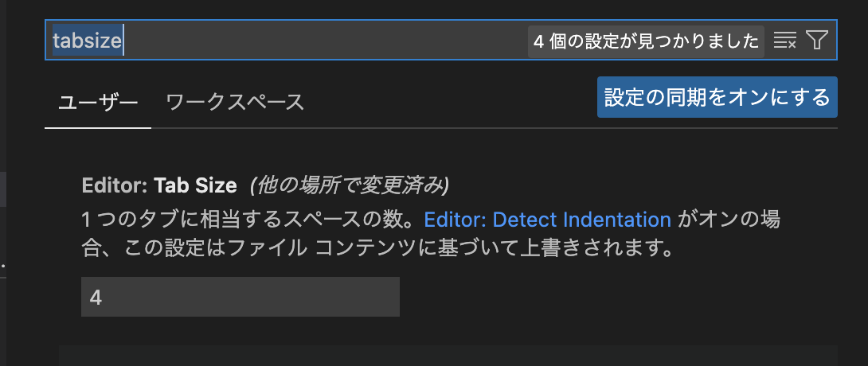This screenshot has height=366, width=868.
Task: Switch to the ワークスペース tab
Action: pos(235,103)
